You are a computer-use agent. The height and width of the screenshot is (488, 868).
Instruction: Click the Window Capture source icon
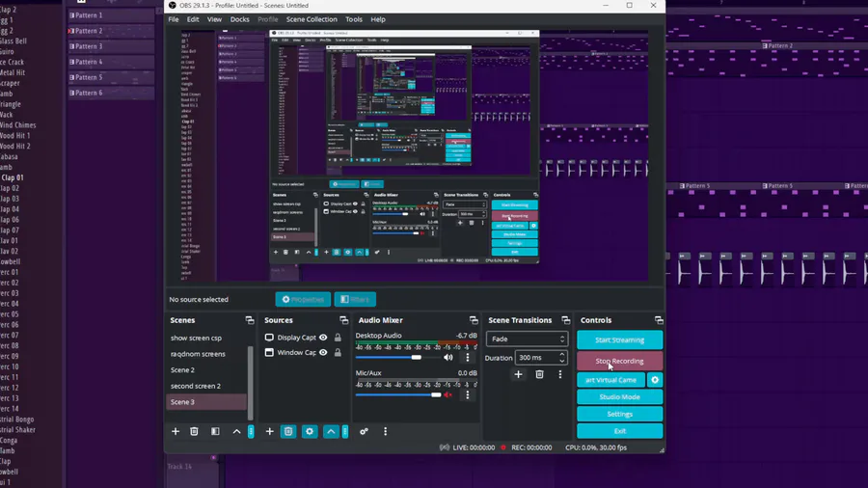coord(269,352)
